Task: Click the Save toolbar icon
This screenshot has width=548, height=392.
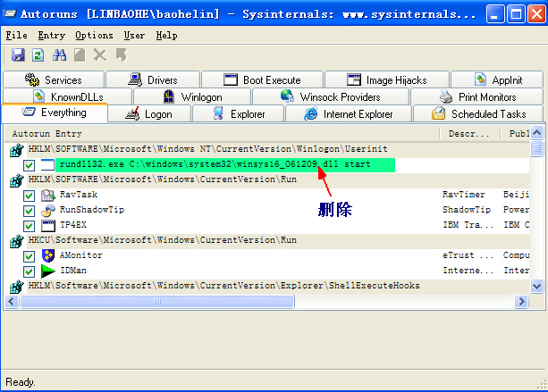Action: [18, 54]
